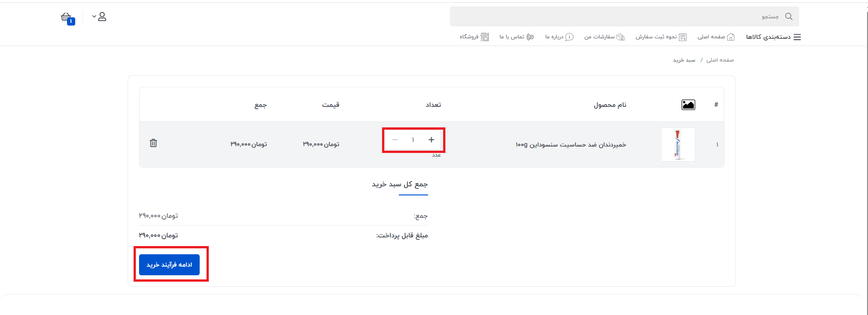Click ادامه فرآیند خرید button
This screenshot has width=868, height=315.
[x=169, y=265]
